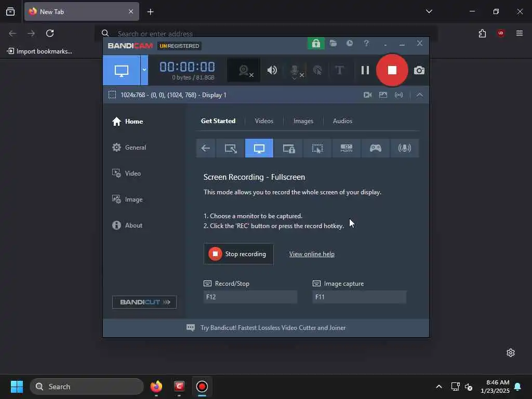Switch to the Audios tab
Image resolution: width=532 pixels, height=399 pixels.
click(342, 121)
